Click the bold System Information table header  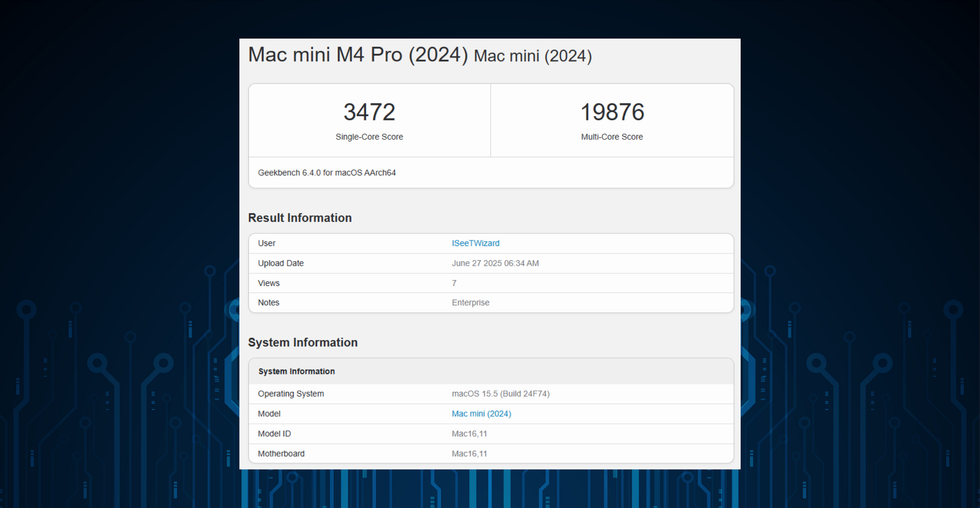(x=296, y=371)
